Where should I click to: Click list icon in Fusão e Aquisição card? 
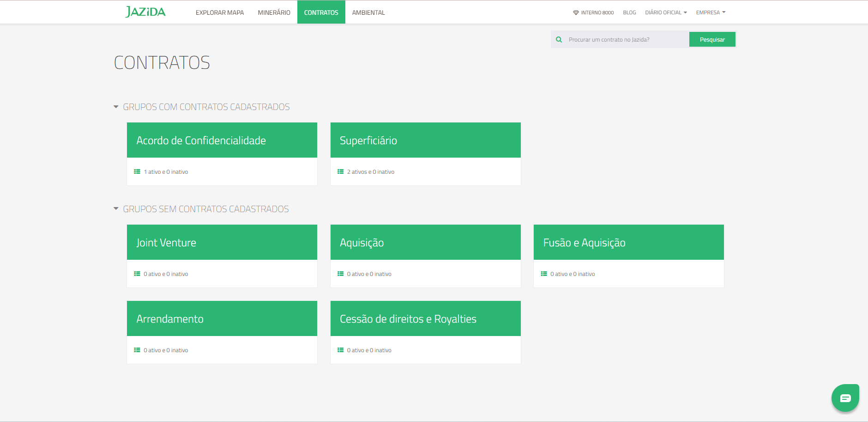coord(544,274)
